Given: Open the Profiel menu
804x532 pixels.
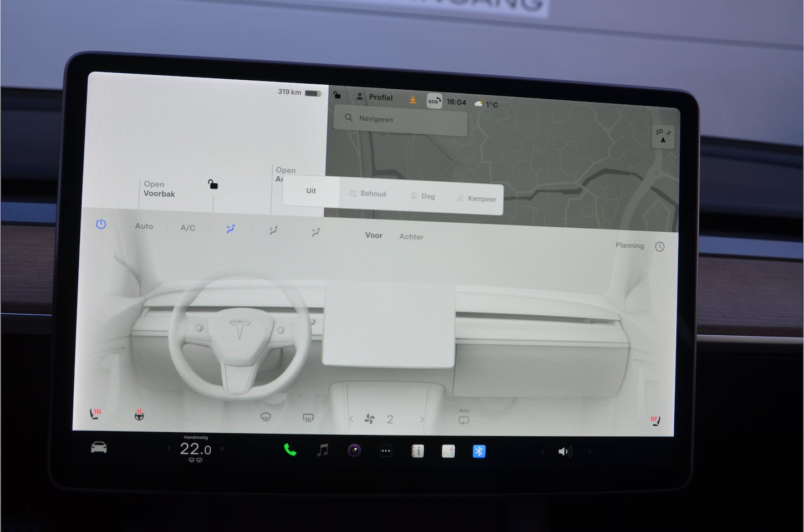Looking at the screenshot, I should pos(375,98).
